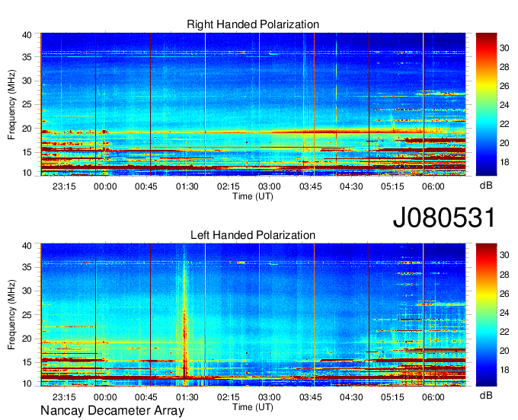Image resolution: width=518 pixels, height=420 pixels.
Task: Click the 00:00 tick on Left Handed time axis
Action: (x=105, y=397)
